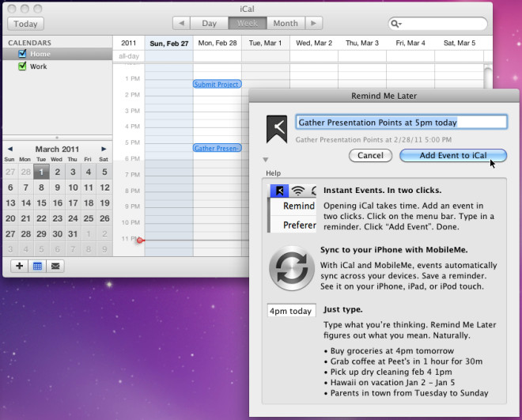Show previous month in mini calendar
The height and width of the screenshot is (420, 522).
10,149
